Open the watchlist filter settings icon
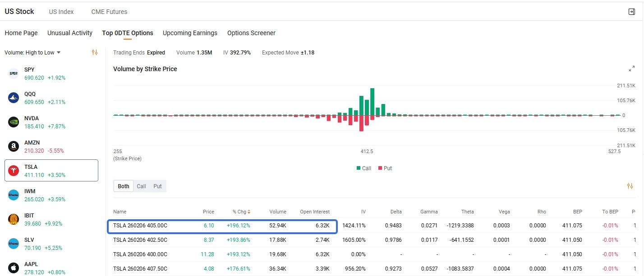644x276 pixels. [x=95, y=52]
